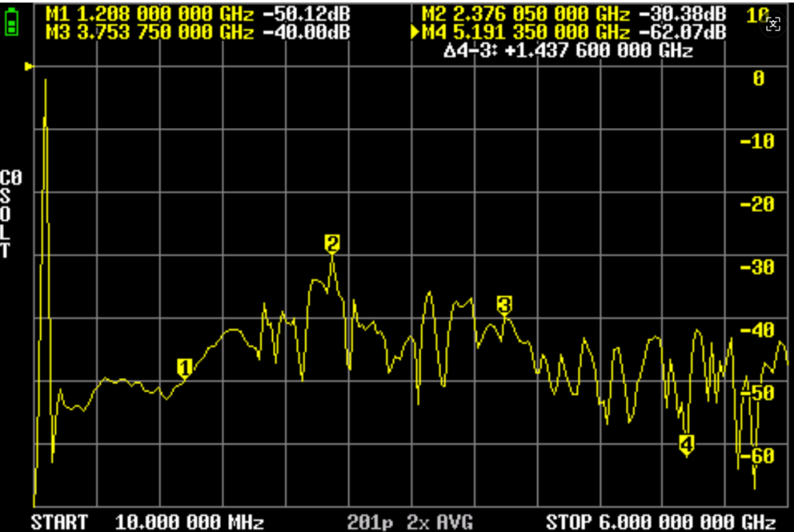
Task: Click the yellow reference level triangle
Action: [29, 67]
